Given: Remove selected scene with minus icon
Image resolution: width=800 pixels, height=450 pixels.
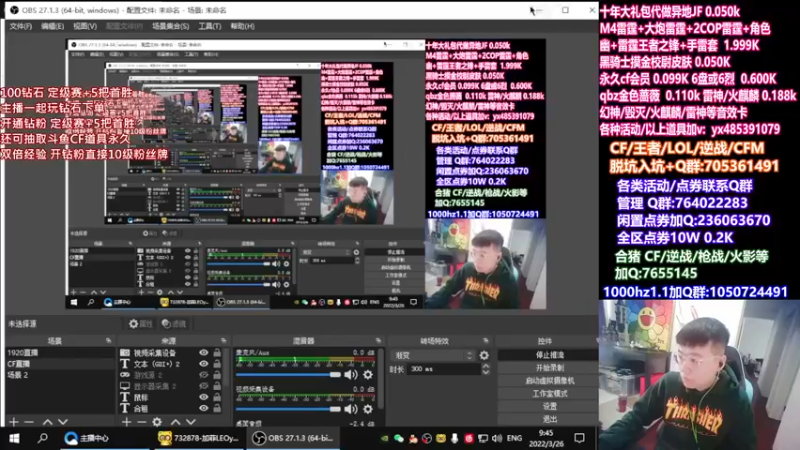Looking at the screenshot, I should coord(29,421).
